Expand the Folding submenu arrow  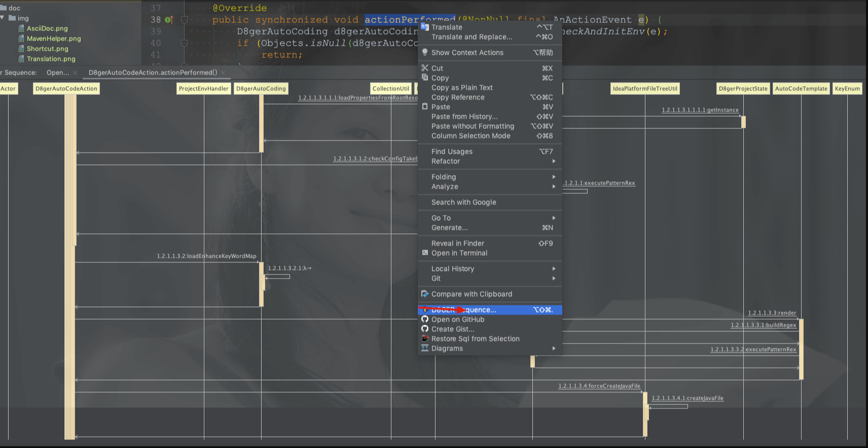coord(554,177)
